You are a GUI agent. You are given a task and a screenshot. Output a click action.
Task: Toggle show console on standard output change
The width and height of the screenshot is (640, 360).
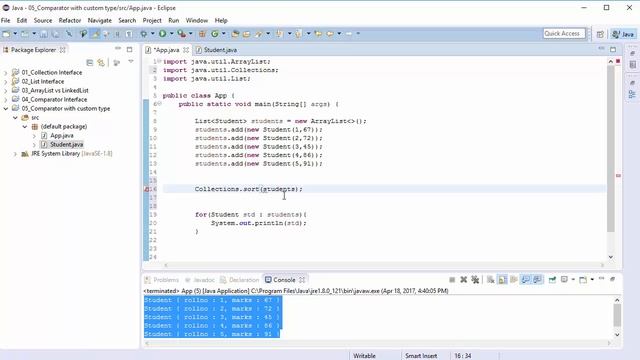526,280
